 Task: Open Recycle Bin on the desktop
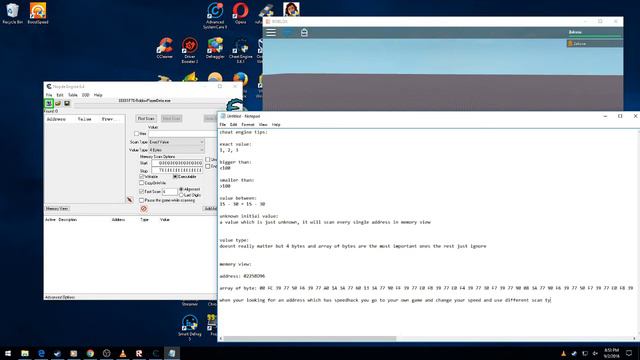coord(12,13)
